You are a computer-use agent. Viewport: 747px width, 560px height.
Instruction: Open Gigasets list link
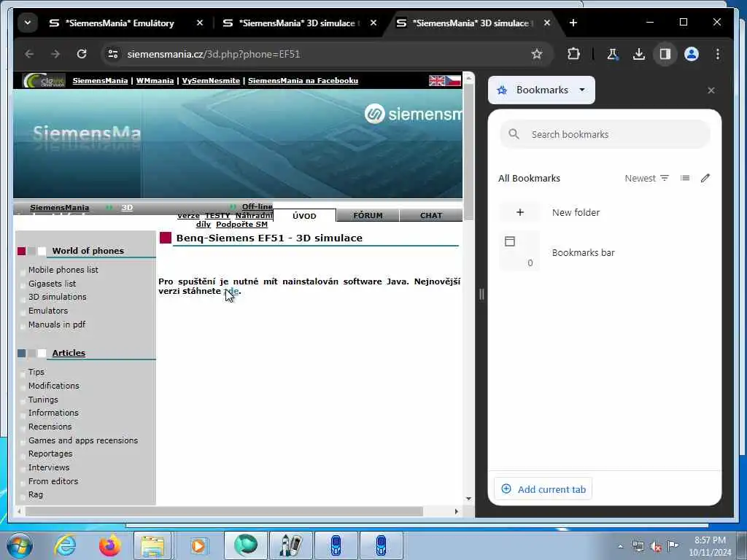coord(52,284)
